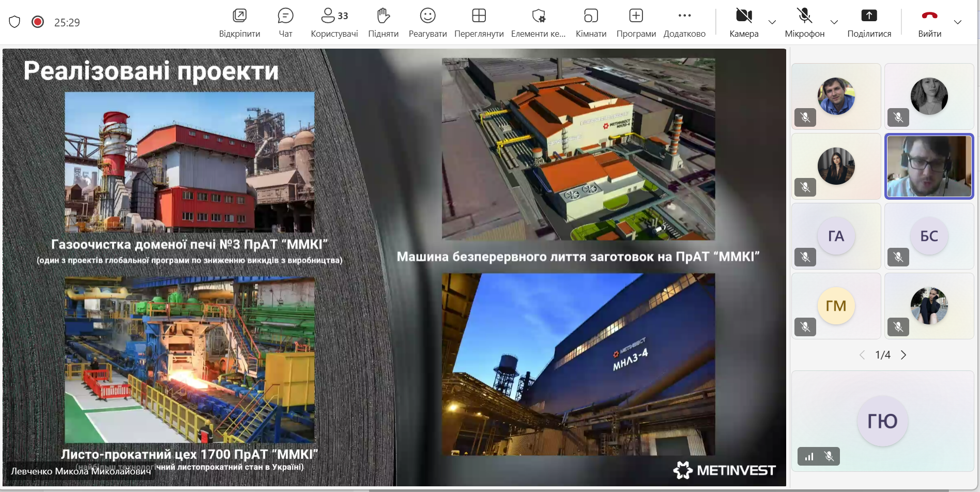Unmute using the Мікрофон button

pyautogui.click(x=804, y=22)
